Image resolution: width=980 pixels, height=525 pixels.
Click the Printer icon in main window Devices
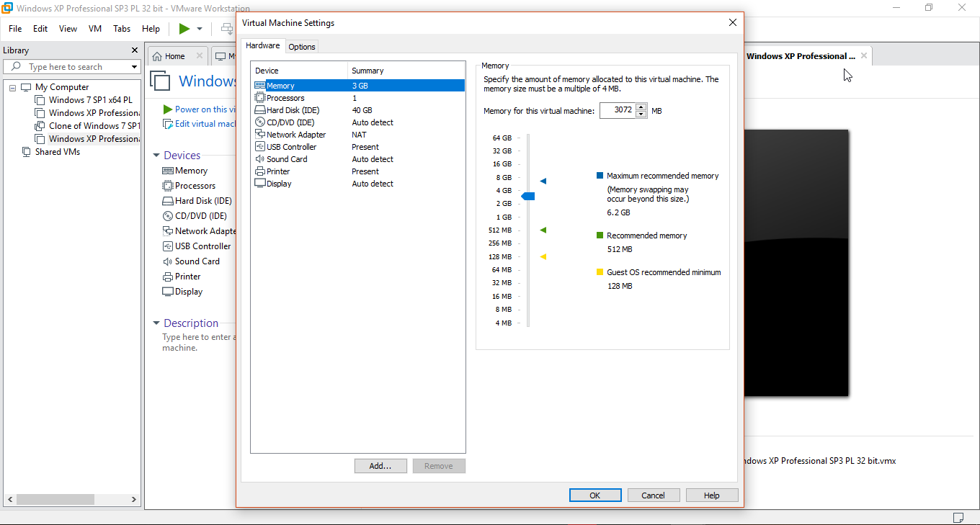168,277
